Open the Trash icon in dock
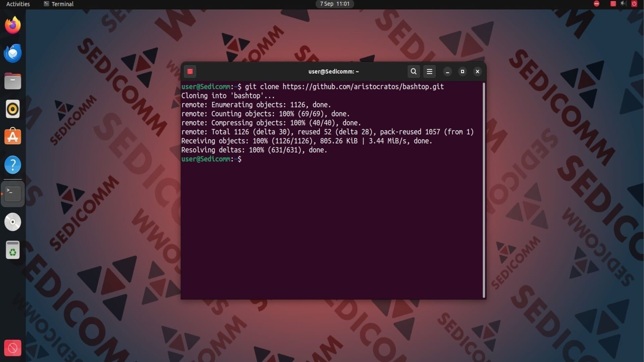The height and width of the screenshot is (362, 644). click(13, 250)
